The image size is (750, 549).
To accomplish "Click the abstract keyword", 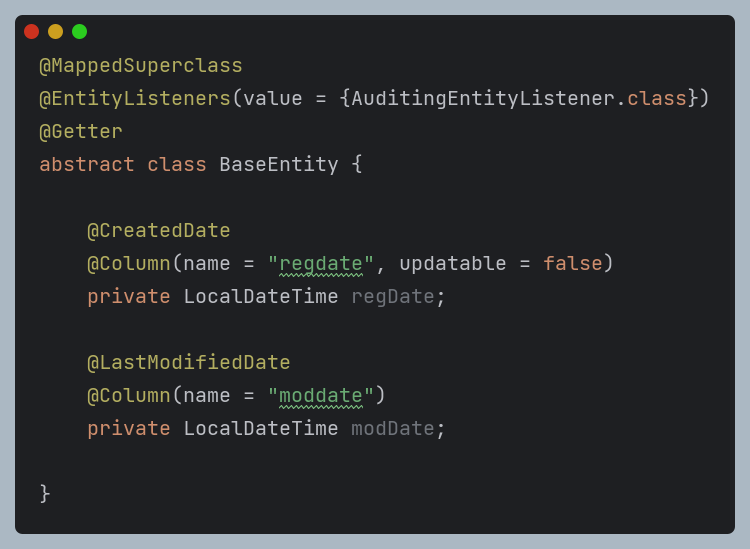I will [x=87, y=165].
